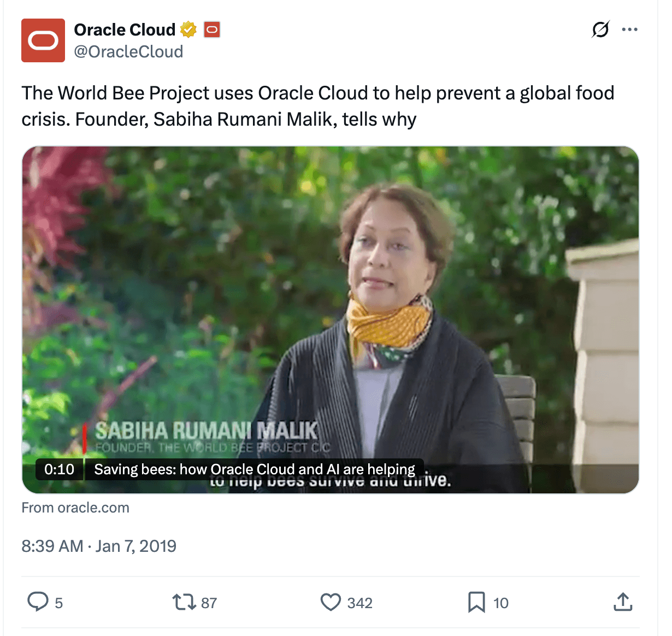The height and width of the screenshot is (636, 672).
Task: Click the 0:10 video duration badge
Action: pos(59,469)
